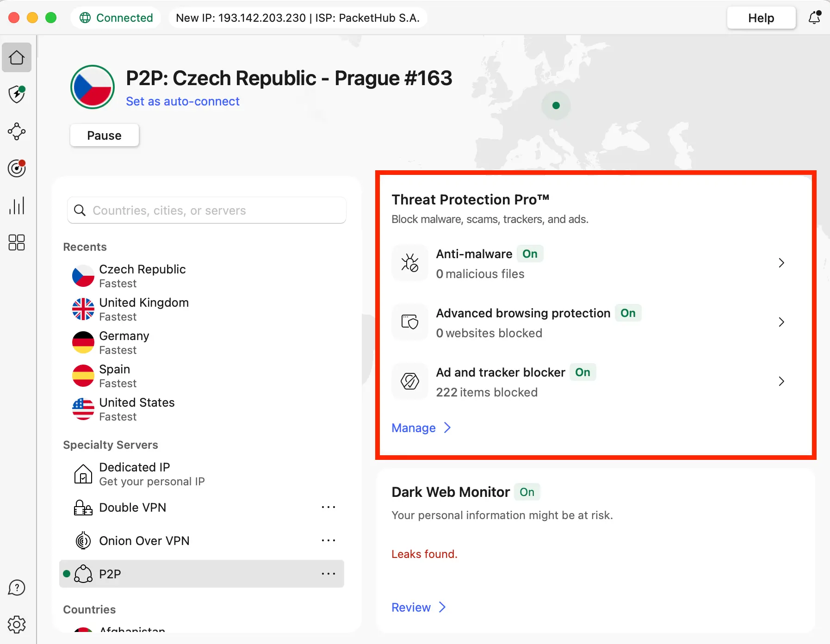Image resolution: width=830 pixels, height=644 pixels.
Task: Expand Anti-malware details with its chevron
Action: pyautogui.click(x=781, y=263)
